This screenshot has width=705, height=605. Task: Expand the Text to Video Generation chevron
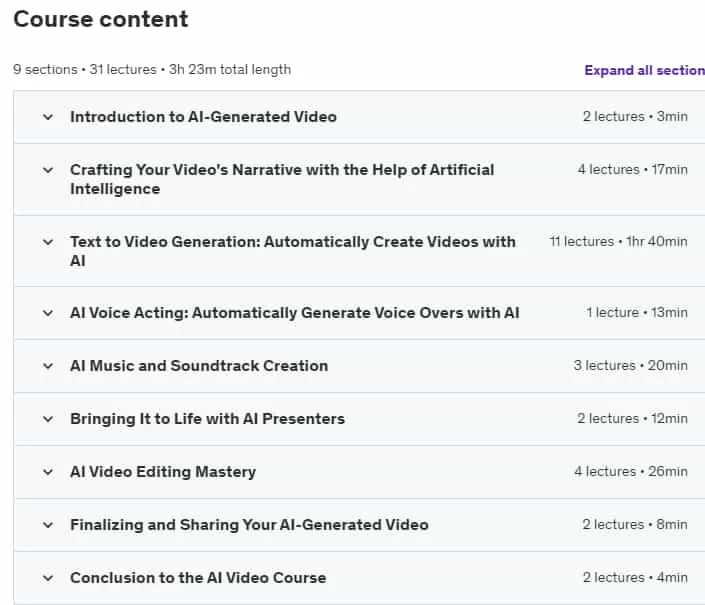(x=48, y=242)
